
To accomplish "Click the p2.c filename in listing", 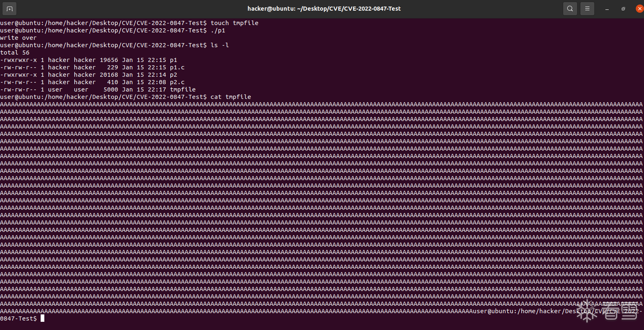I will coord(177,82).
